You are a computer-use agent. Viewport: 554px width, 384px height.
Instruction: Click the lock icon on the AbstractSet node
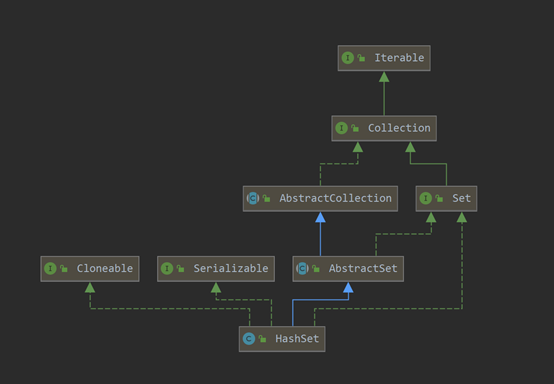click(316, 268)
